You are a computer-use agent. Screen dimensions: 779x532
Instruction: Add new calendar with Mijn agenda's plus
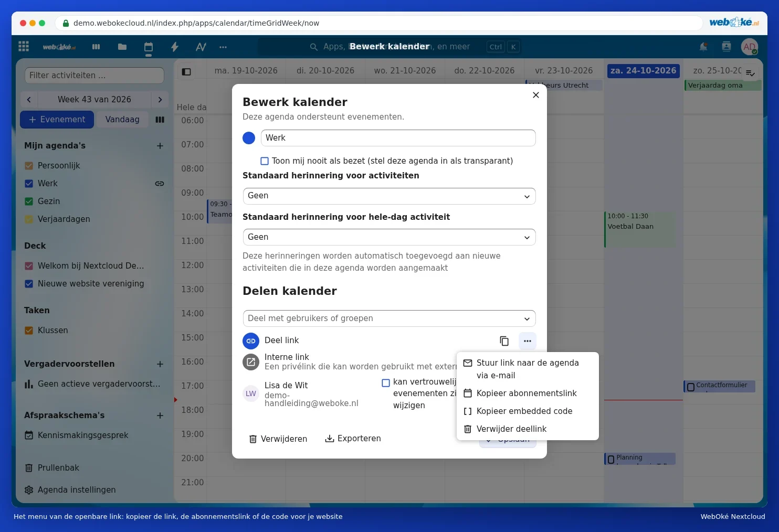coord(160,146)
